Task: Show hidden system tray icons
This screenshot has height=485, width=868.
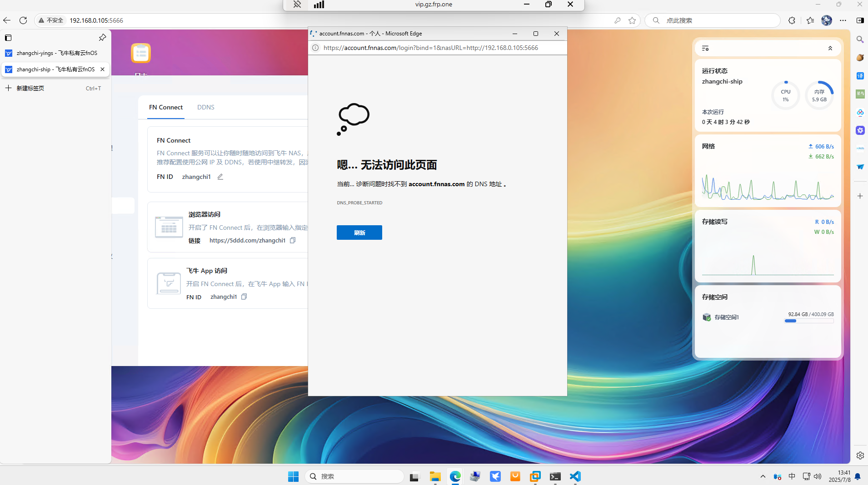Action: 763,476
